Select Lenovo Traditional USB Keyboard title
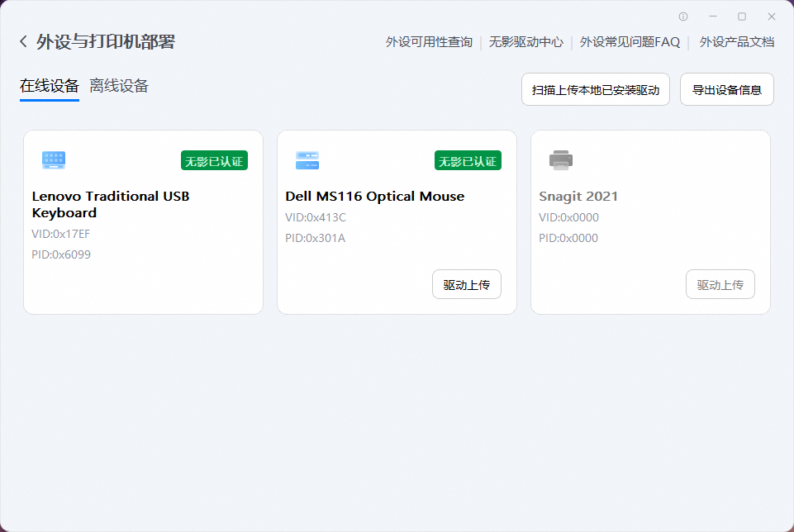The height and width of the screenshot is (532, 794). [x=111, y=205]
